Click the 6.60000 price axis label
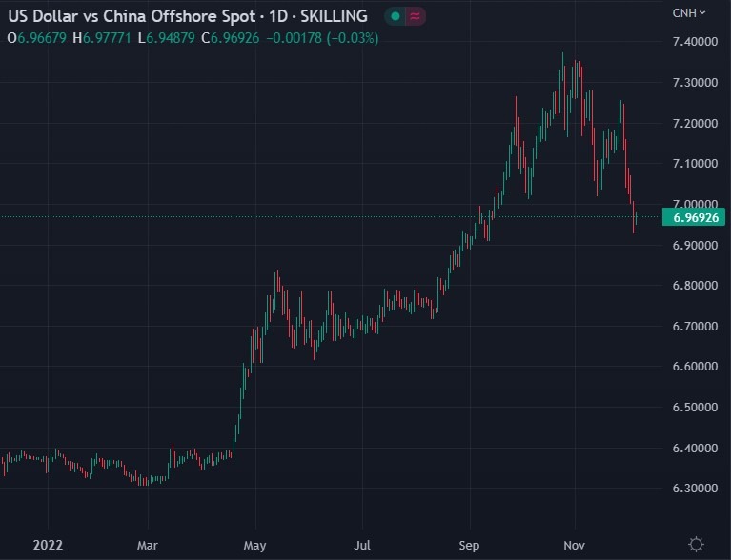Viewport: 731px width, 560px height. pyautogui.click(x=695, y=366)
